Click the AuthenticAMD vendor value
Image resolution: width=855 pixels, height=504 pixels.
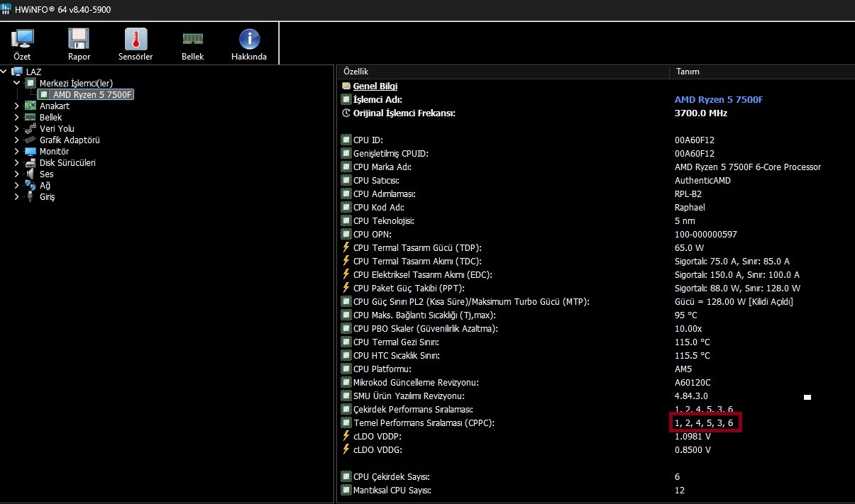coord(701,181)
